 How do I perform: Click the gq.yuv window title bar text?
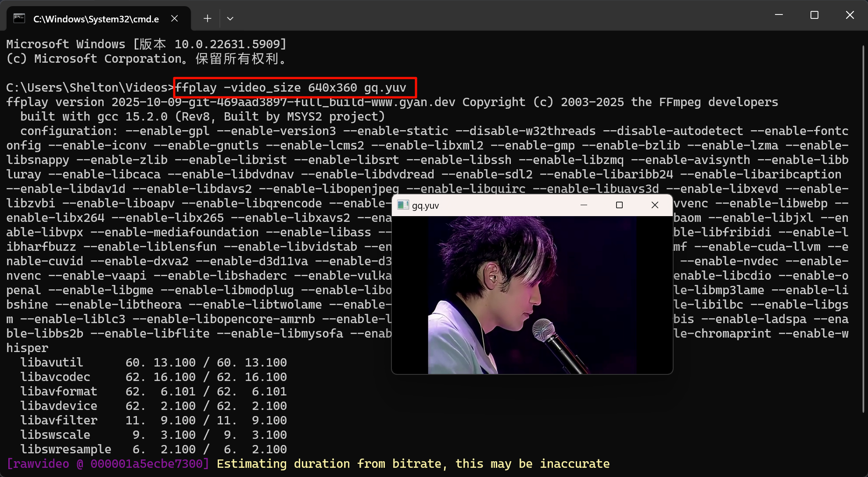(x=425, y=206)
